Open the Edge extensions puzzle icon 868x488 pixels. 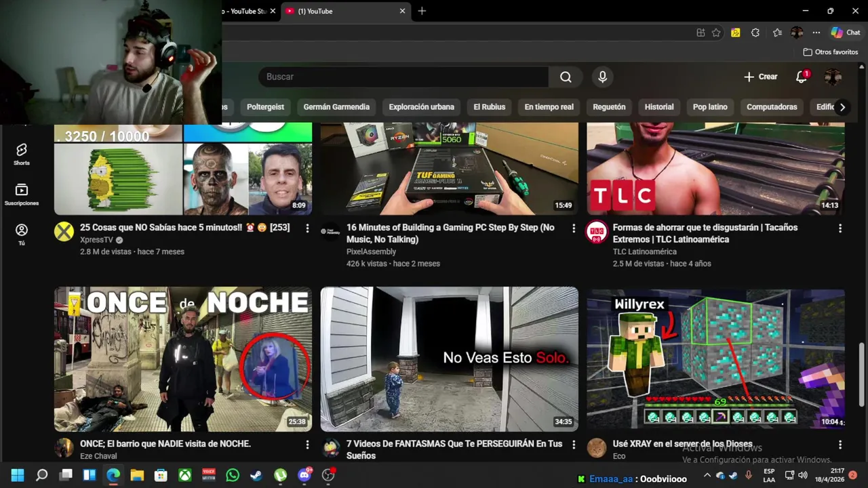point(755,33)
